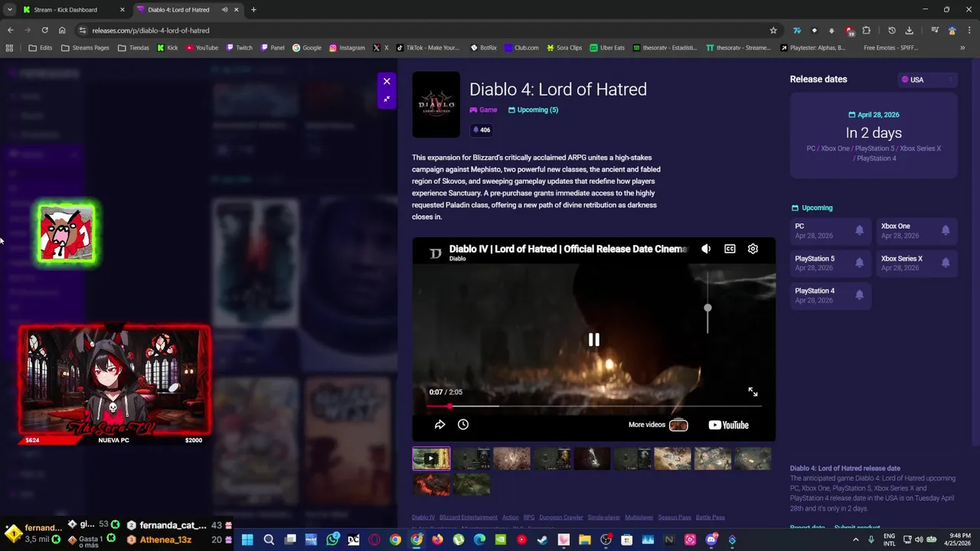
Task: Seek on the video progress bar
Action: click(593, 406)
